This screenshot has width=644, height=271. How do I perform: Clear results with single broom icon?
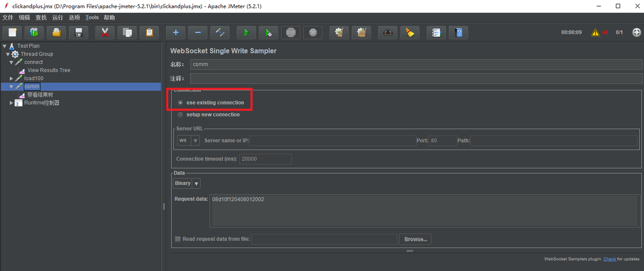point(339,32)
